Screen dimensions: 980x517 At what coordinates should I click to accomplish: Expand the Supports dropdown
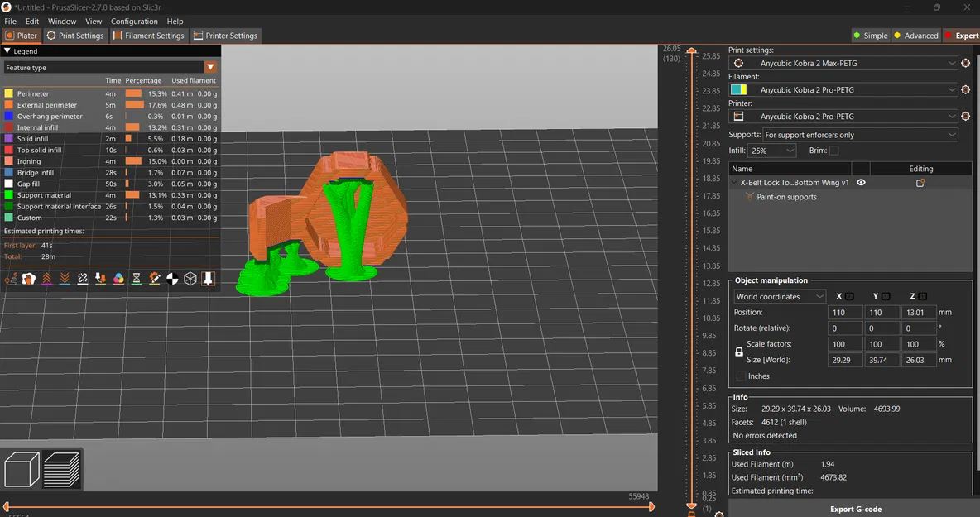pyautogui.click(x=860, y=135)
